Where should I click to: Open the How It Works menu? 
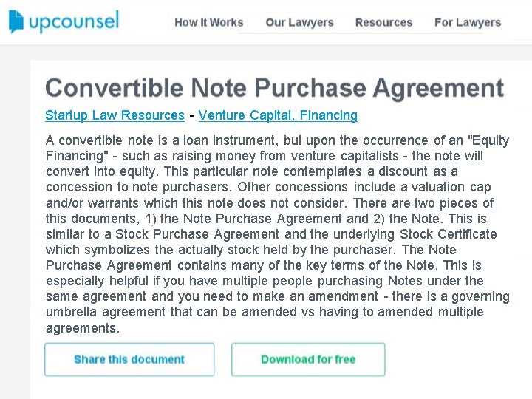[x=208, y=22]
